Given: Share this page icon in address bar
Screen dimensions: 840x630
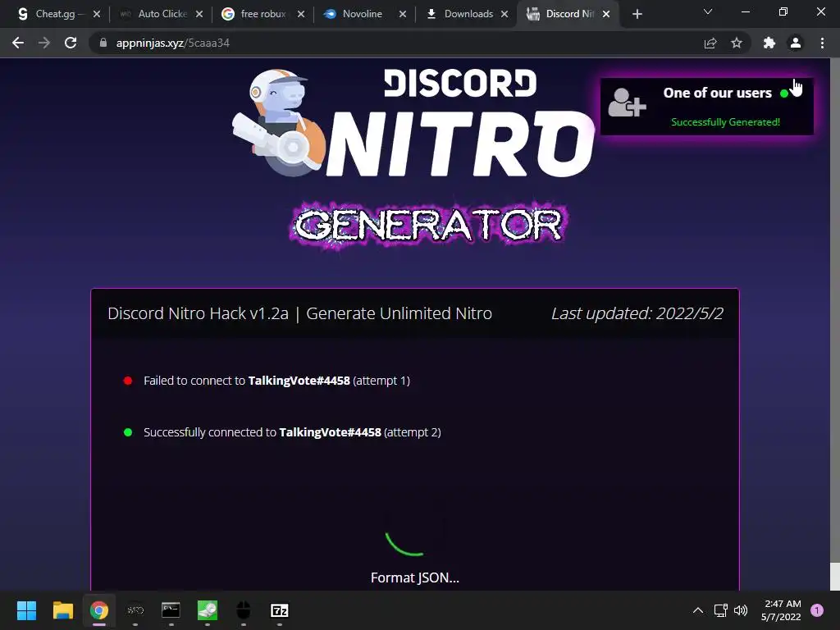Looking at the screenshot, I should 710,43.
